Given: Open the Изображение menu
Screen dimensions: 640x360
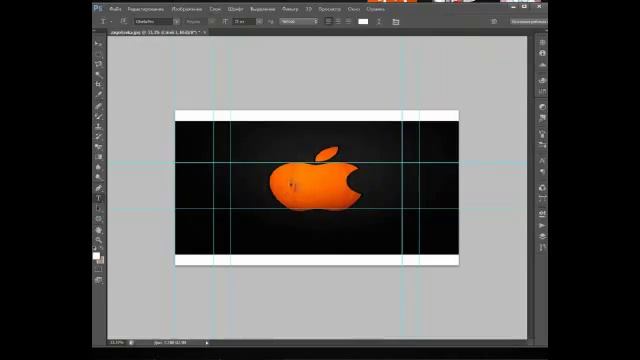Looking at the screenshot, I should click(x=187, y=9).
